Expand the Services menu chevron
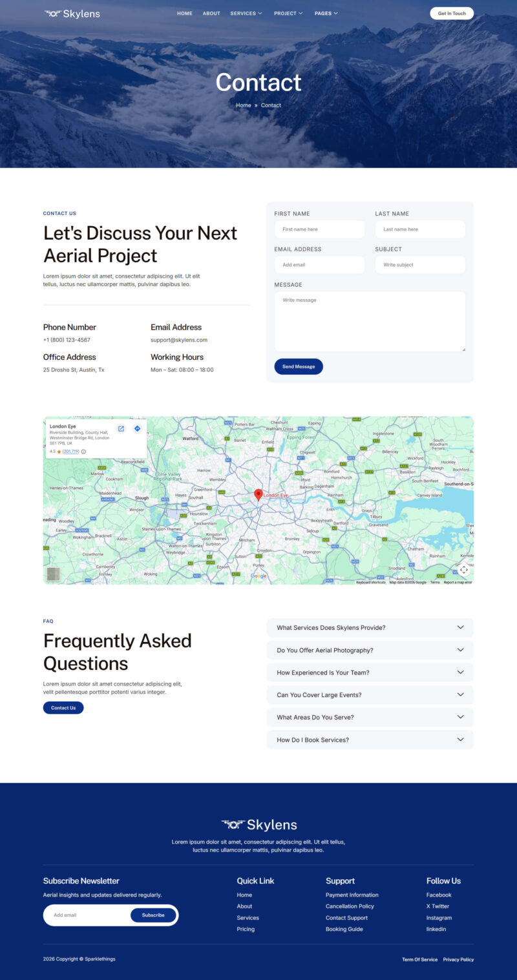Viewport: 517px width, 980px height. (260, 14)
